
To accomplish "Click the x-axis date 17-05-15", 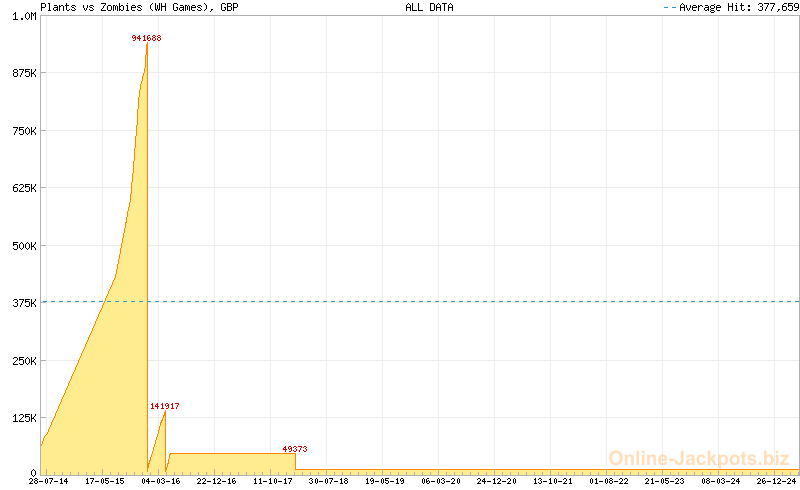I will tap(105, 481).
